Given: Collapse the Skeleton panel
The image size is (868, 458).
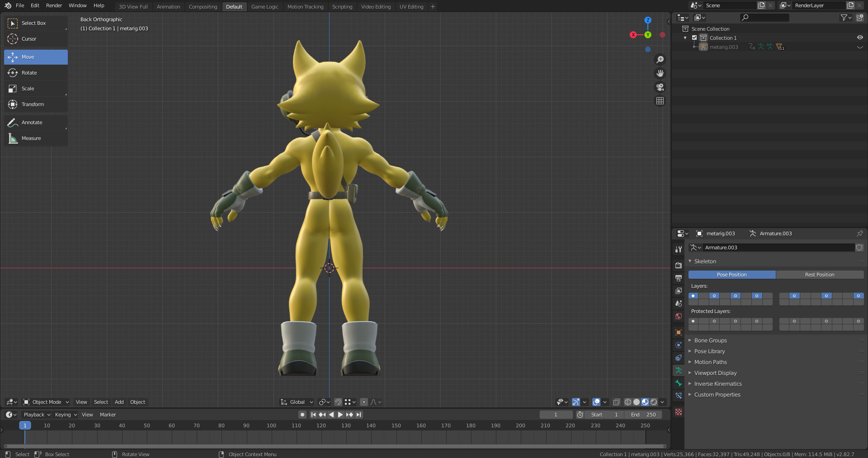Looking at the screenshot, I should pos(705,262).
